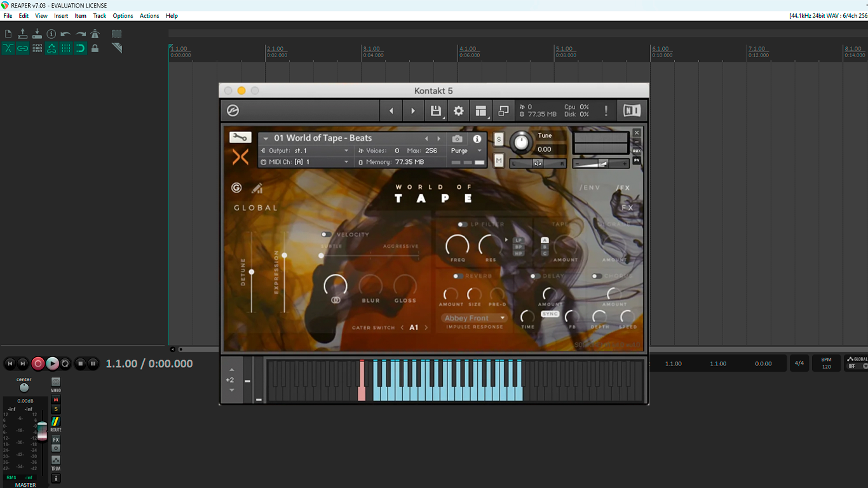Viewport: 868px width, 488px height.
Task: Click master track FX button
Action: 56,440
